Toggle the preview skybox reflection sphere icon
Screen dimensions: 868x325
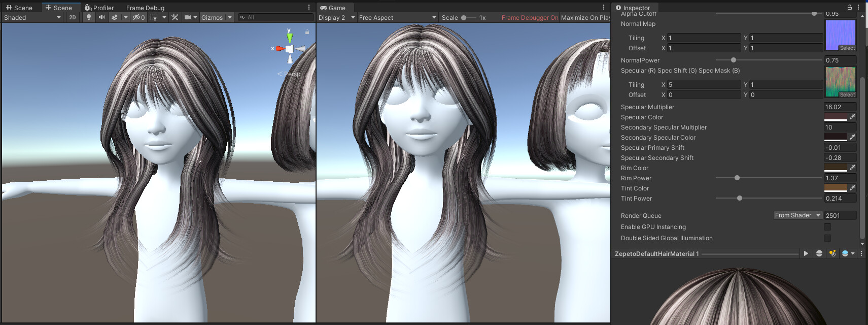tap(845, 253)
